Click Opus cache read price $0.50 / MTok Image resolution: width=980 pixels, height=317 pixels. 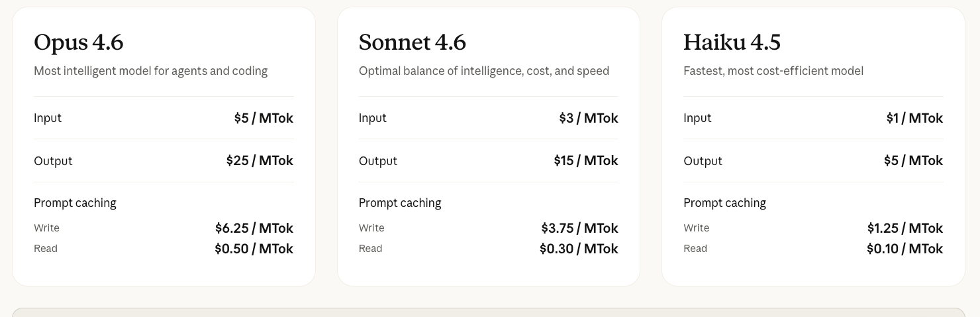(254, 249)
